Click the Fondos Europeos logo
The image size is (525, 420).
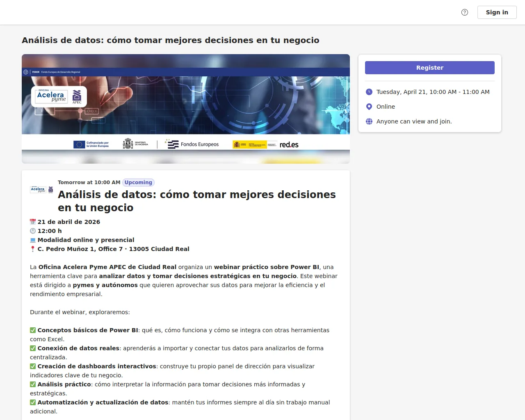tap(192, 144)
